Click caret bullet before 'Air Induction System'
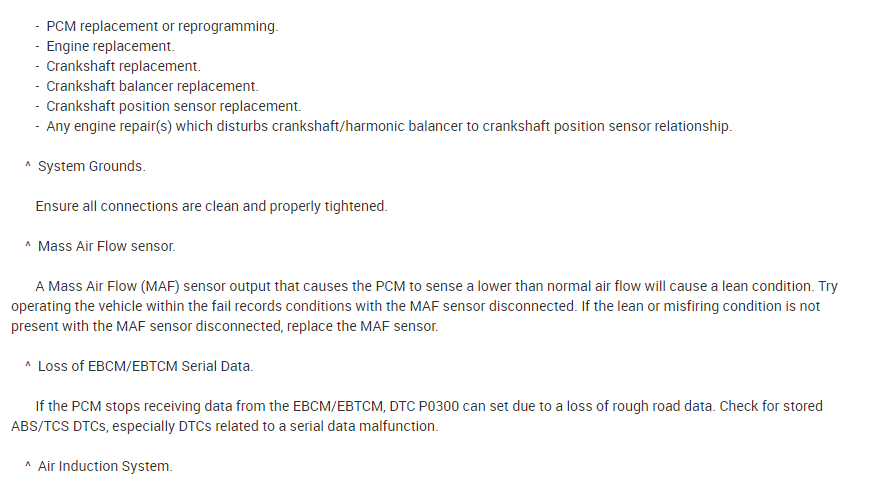 [x=28, y=466]
